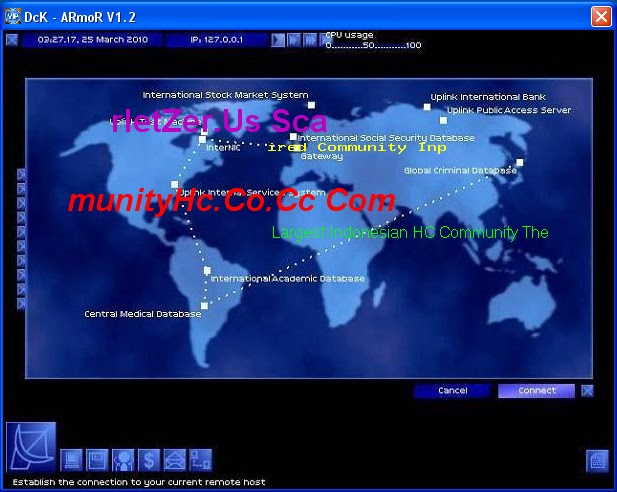Click the Gateway label on the map
This screenshot has height=492, width=617.
tap(321, 156)
